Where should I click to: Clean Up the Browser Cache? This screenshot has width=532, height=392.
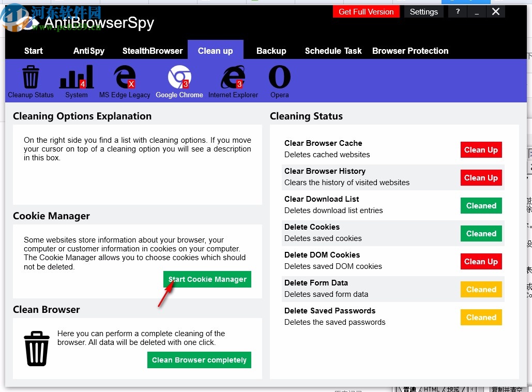(481, 149)
